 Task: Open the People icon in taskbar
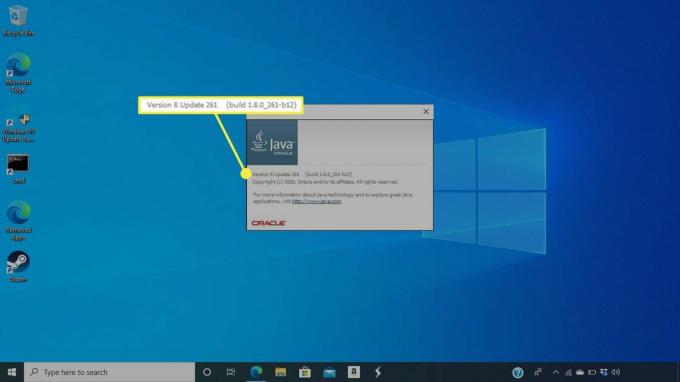[538, 372]
